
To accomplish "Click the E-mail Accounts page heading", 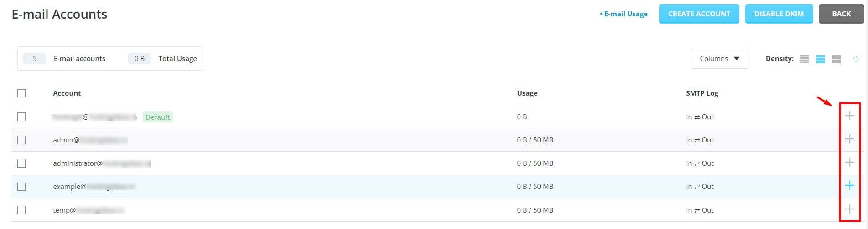I will click(59, 14).
